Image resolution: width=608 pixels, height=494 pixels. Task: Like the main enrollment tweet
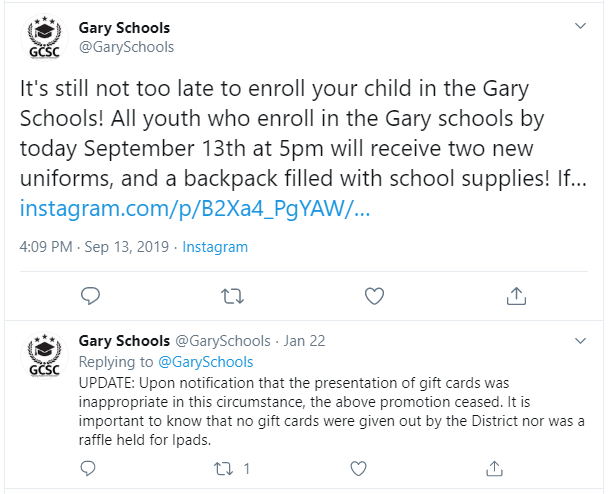375,296
